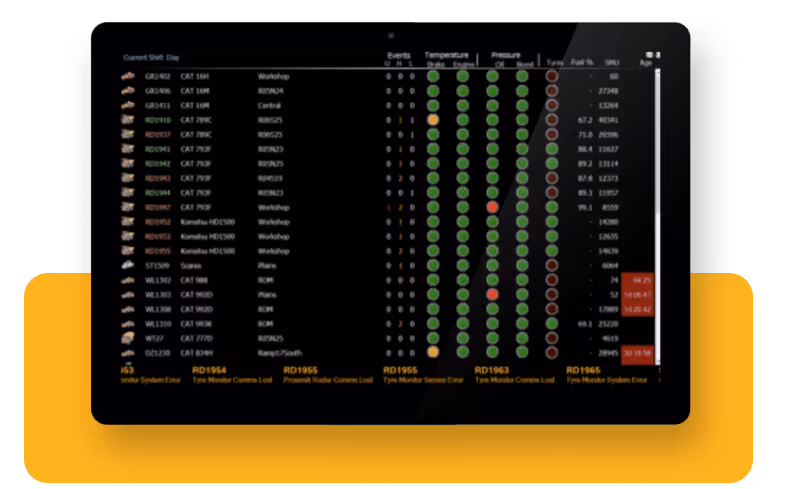The width and height of the screenshot is (792, 489).
Task: Click the SMU column header
Action: [x=612, y=63]
